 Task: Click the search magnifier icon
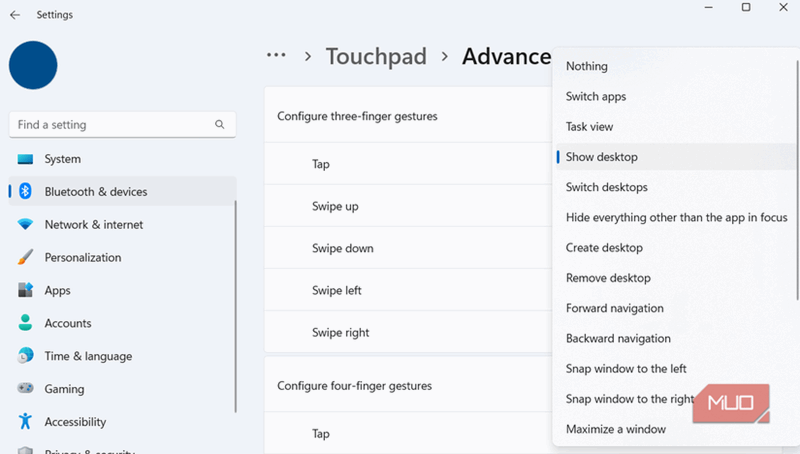coord(220,125)
